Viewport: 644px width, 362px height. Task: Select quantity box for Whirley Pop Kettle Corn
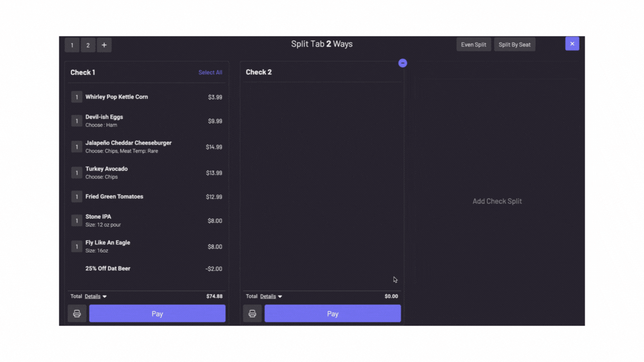coord(77,97)
